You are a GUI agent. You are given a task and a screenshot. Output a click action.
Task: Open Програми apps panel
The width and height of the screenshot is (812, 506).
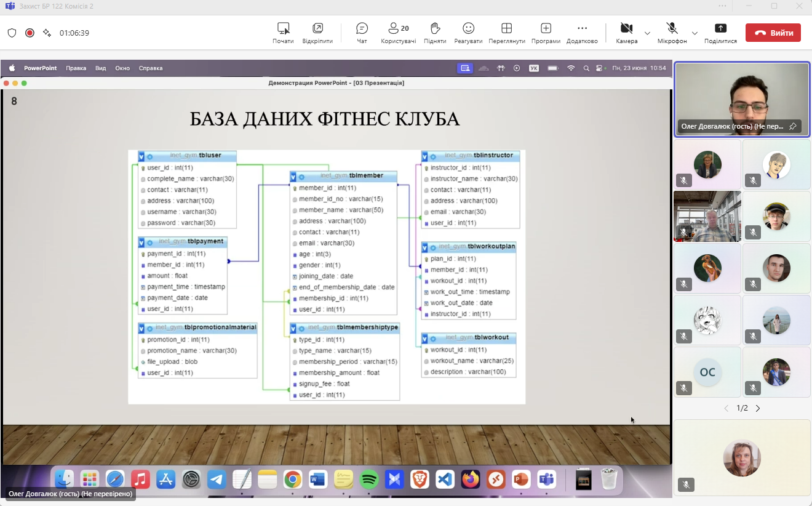click(546, 33)
